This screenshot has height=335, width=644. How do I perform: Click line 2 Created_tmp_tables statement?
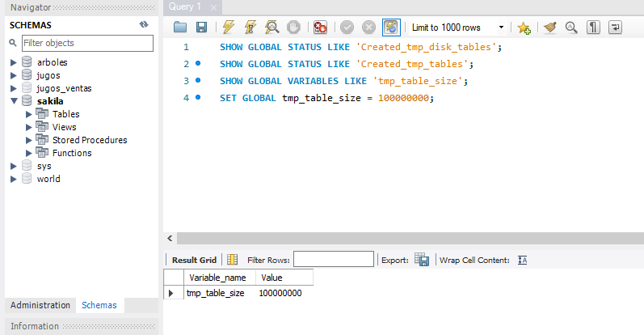tap(347, 64)
